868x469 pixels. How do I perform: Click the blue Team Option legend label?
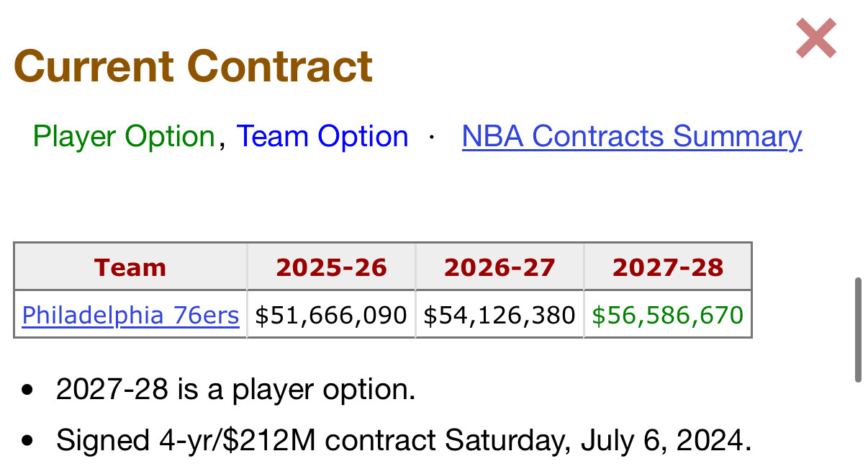click(x=322, y=136)
